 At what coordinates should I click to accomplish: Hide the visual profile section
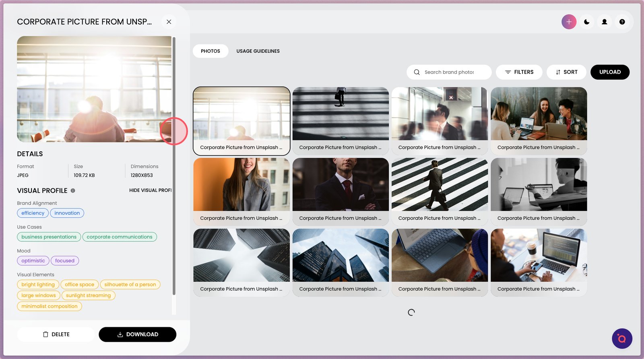[x=150, y=190]
